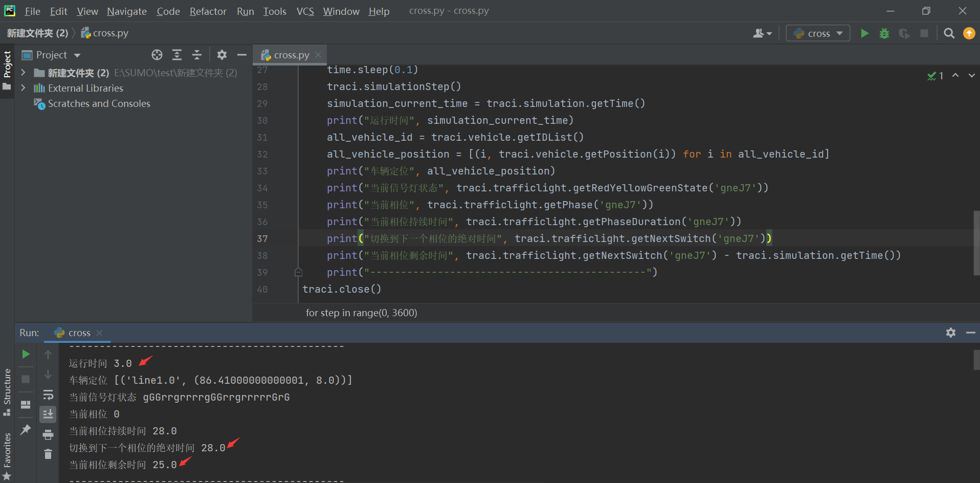Open Run panel settings gear
The image size is (980, 483).
tap(951, 333)
